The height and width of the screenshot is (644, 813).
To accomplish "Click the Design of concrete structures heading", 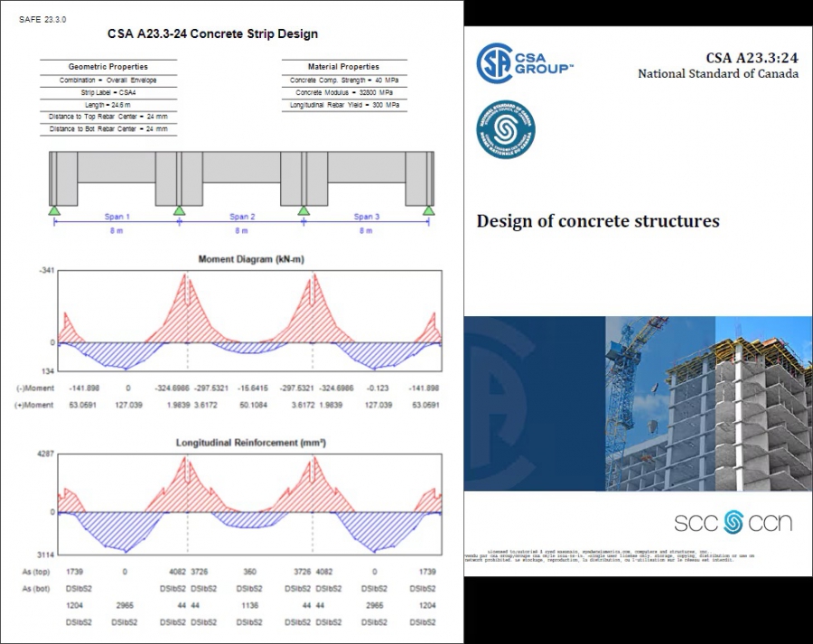I will (598, 221).
